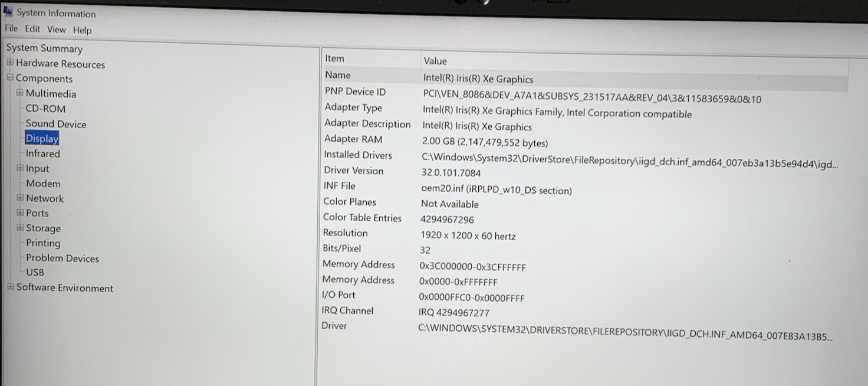Viewport: 868px width, 386px height.
Task: Select the Storage tree item
Action: tap(43, 228)
